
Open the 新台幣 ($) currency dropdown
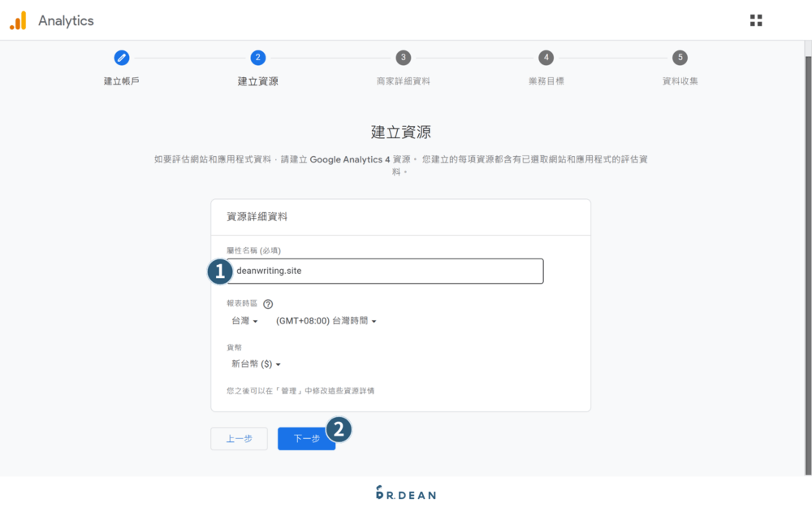pyautogui.click(x=255, y=363)
